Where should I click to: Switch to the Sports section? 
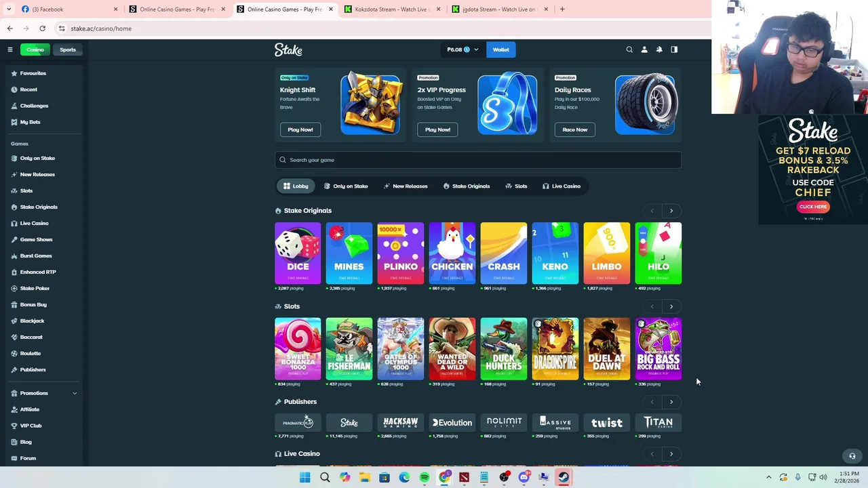click(x=68, y=49)
